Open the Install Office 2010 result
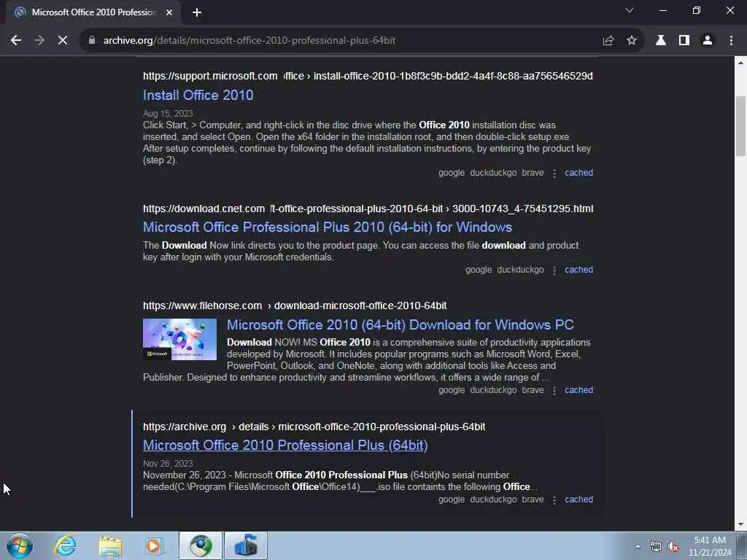 pyautogui.click(x=198, y=96)
